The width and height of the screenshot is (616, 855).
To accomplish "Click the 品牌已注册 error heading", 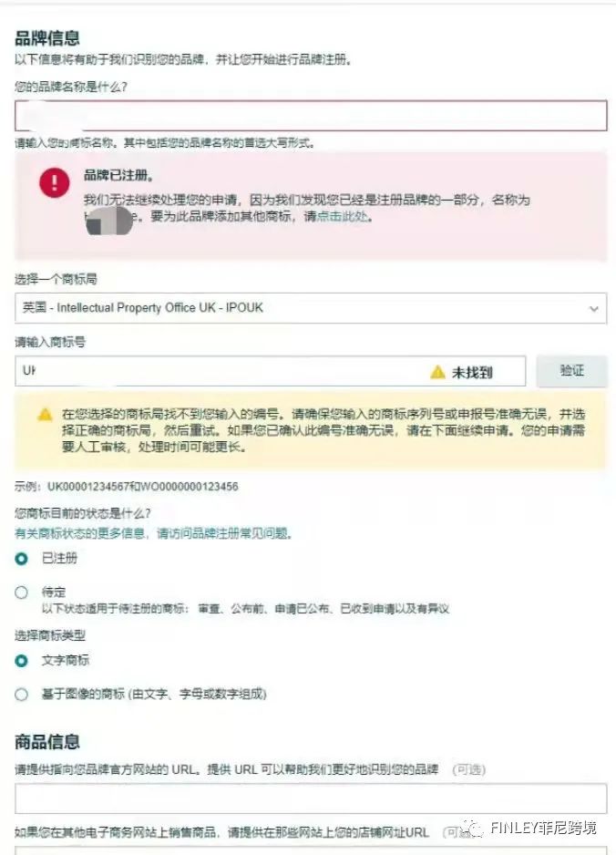I will tap(118, 175).
